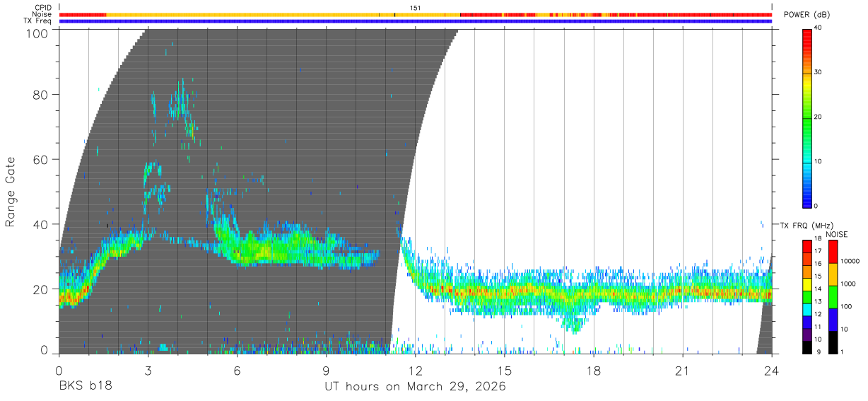Screen dimensions: 868x401
Task: Select the 6 tick on UT hours axis
Action: (x=237, y=371)
